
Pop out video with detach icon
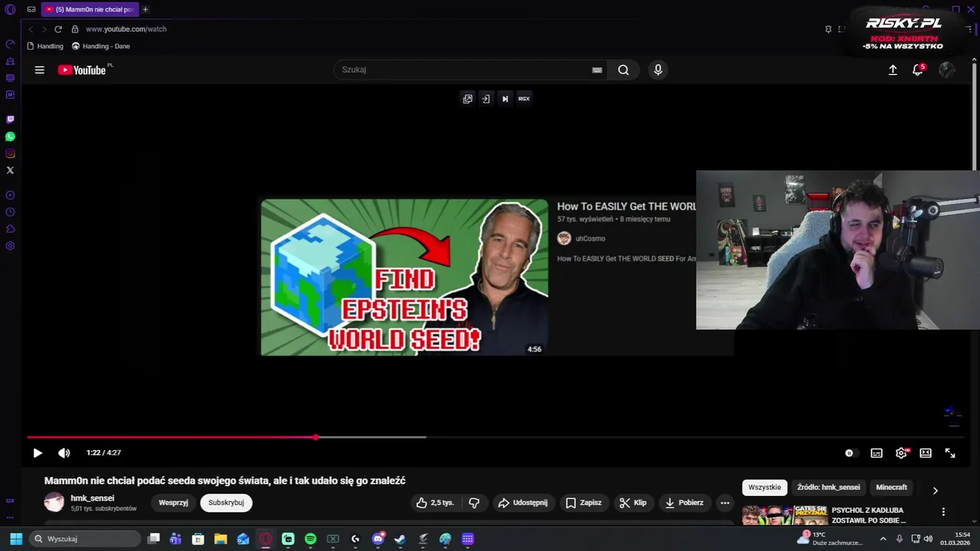pyautogui.click(x=468, y=99)
